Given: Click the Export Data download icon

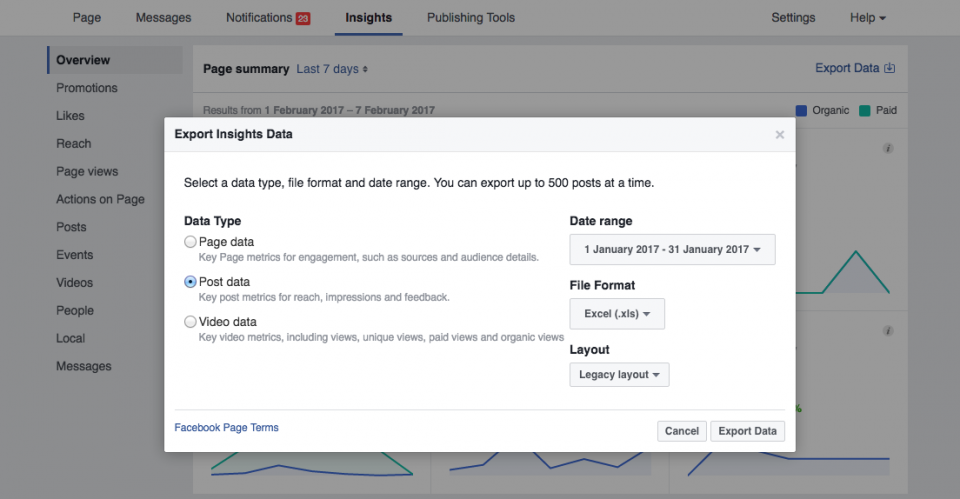Looking at the screenshot, I should click(x=890, y=68).
